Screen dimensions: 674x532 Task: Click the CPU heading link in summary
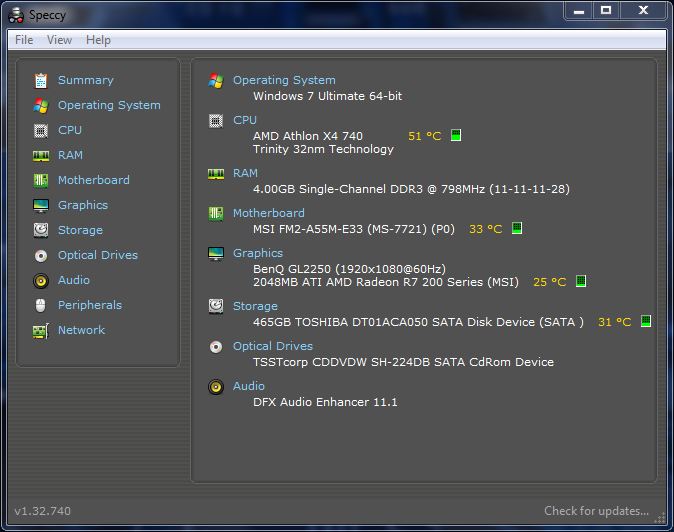point(245,120)
